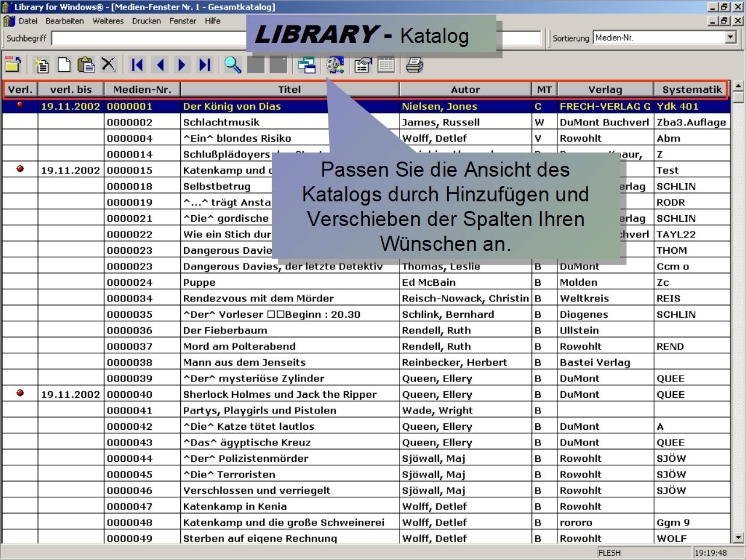Click the 'Ggm 9' Systematik cell
The width and height of the screenshot is (746, 560).
pyautogui.click(x=692, y=522)
